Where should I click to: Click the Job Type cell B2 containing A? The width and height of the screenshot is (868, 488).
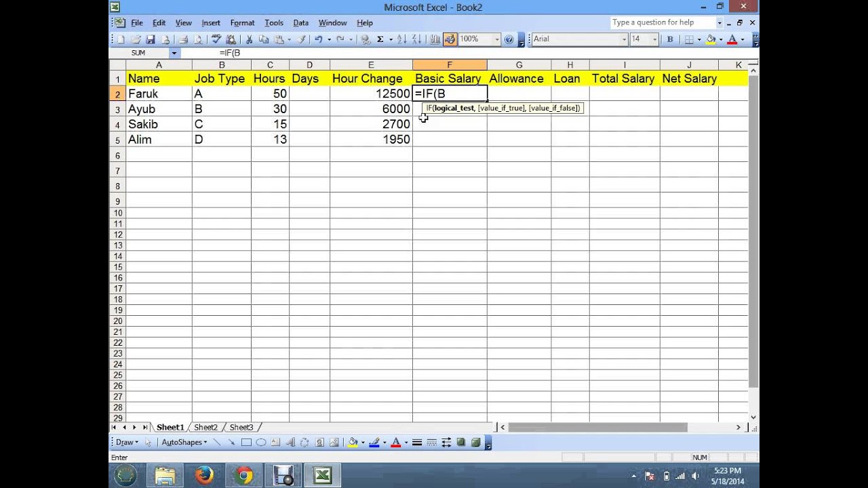[222, 94]
